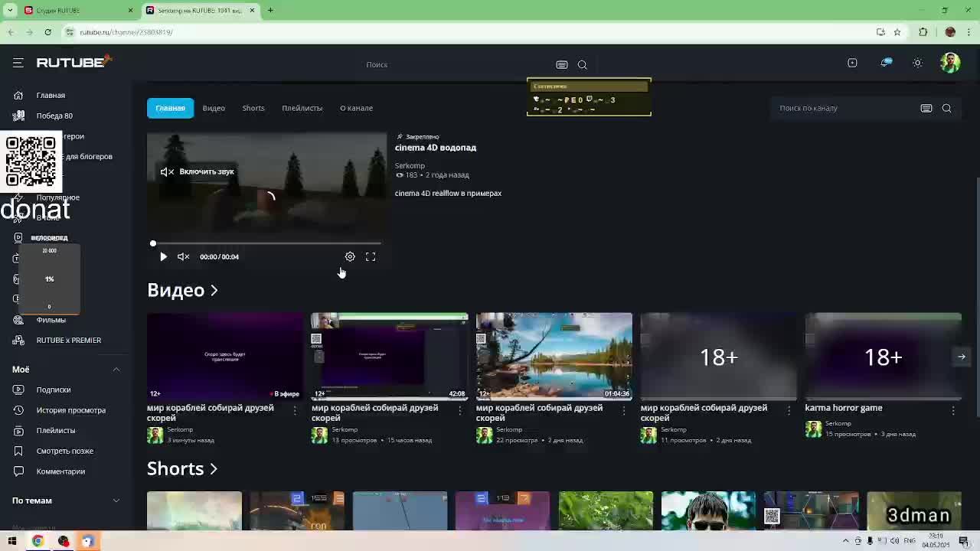Click the Поиск по каналу input field
The image size is (980, 551).
[842, 109]
